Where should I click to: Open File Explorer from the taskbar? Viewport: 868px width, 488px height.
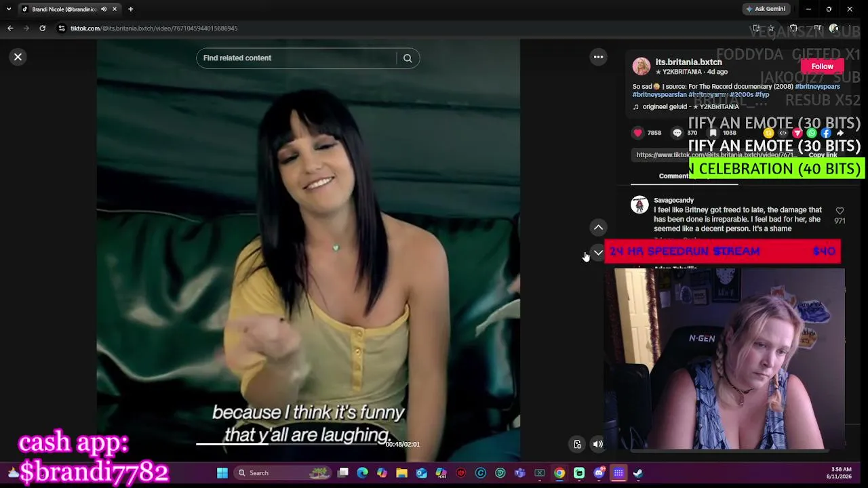pyautogui.click(x=401, y=473)
